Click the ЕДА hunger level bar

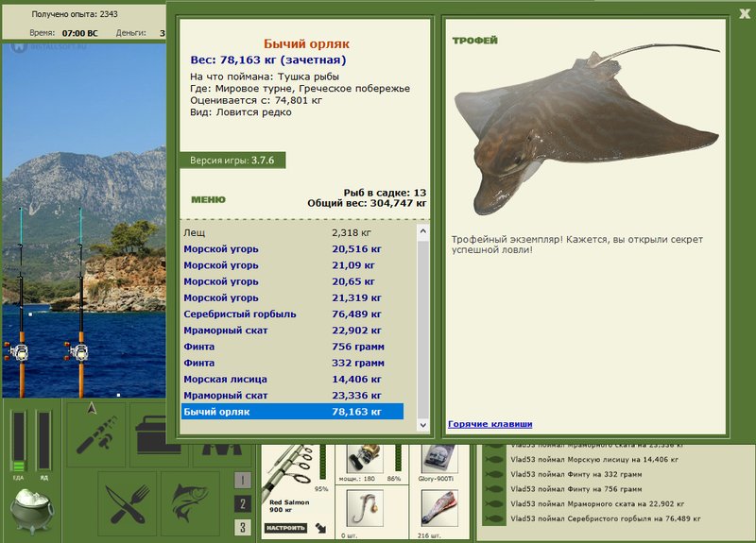click(18, 441)
